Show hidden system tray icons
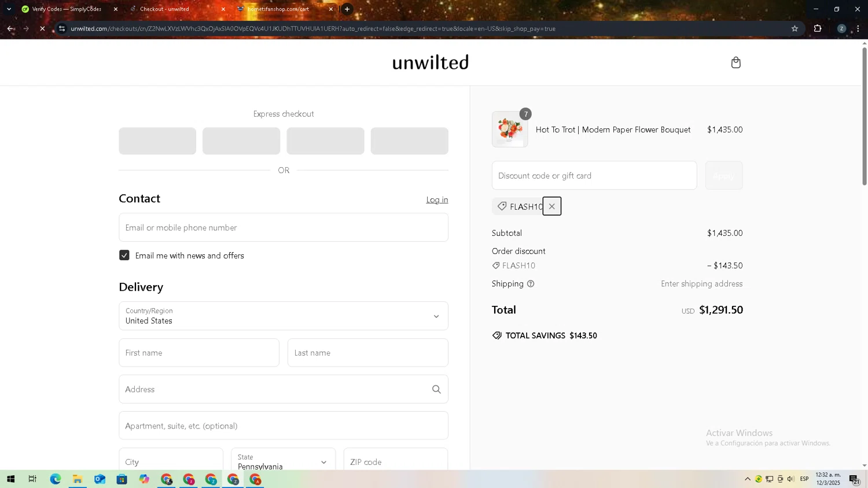The width and height of the screenshot is (868, 488). (x=748, y=479)
